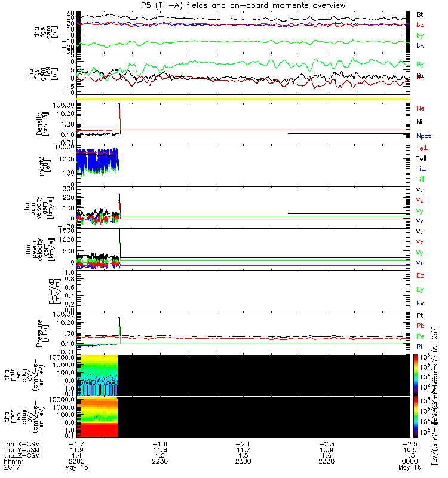Click the red "Ne" density legend label
The image size is (448, 478).
click(x=421, y=108)
